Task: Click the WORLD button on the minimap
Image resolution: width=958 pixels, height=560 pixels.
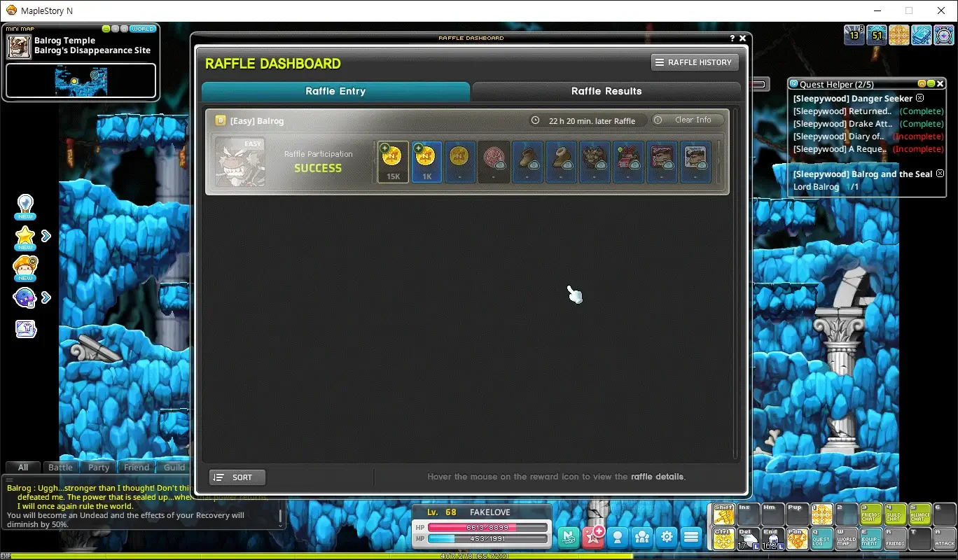Action: 143,29
